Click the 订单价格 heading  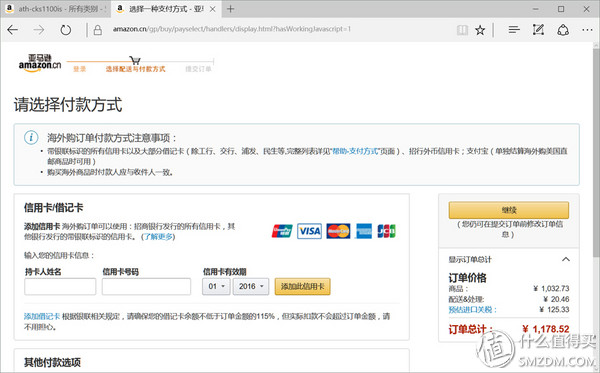pyautogui.click(x=468, y=278)
